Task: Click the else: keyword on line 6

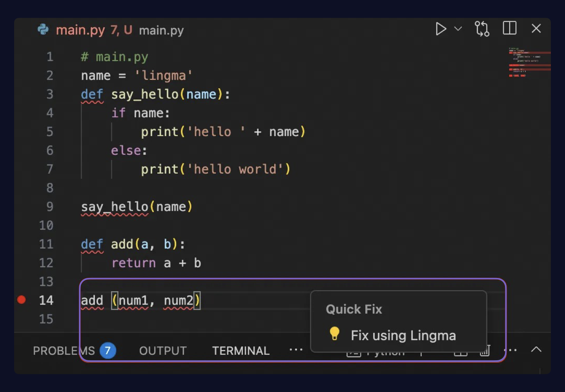Action: point(129,151)
